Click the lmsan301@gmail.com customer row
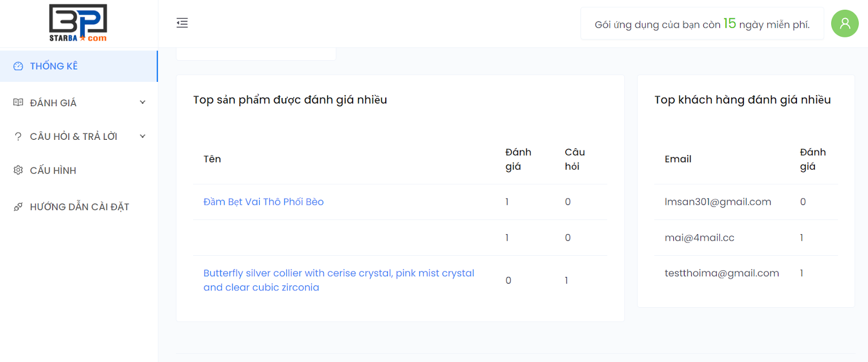Image resolution: width=868 pixels, height=362 pixels. pyautogui.click(x=718, y=202)
